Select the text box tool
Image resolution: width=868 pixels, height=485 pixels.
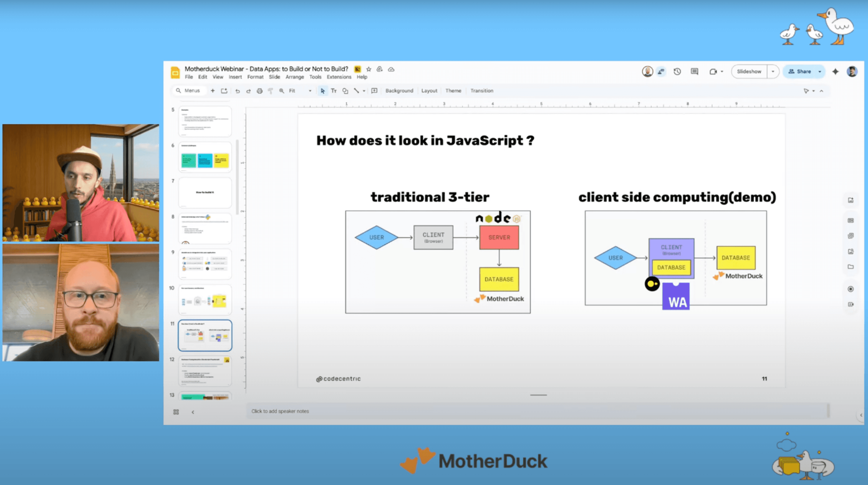[x=334, y=91]
